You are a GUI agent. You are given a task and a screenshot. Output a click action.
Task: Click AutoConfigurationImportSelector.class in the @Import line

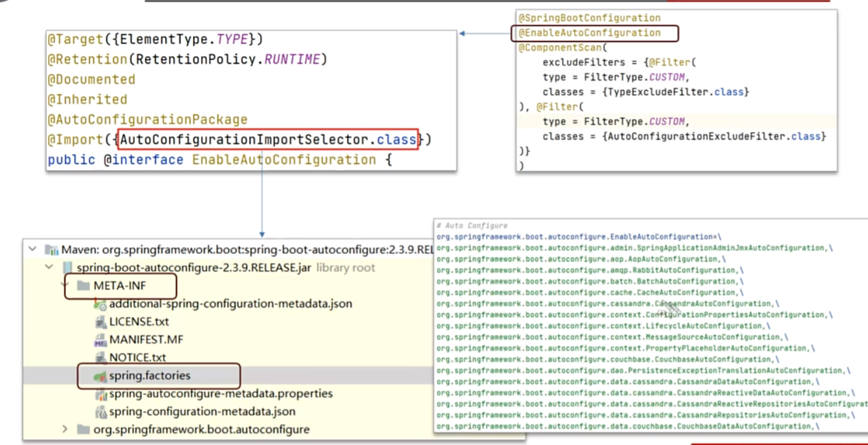tap(268, 139)
